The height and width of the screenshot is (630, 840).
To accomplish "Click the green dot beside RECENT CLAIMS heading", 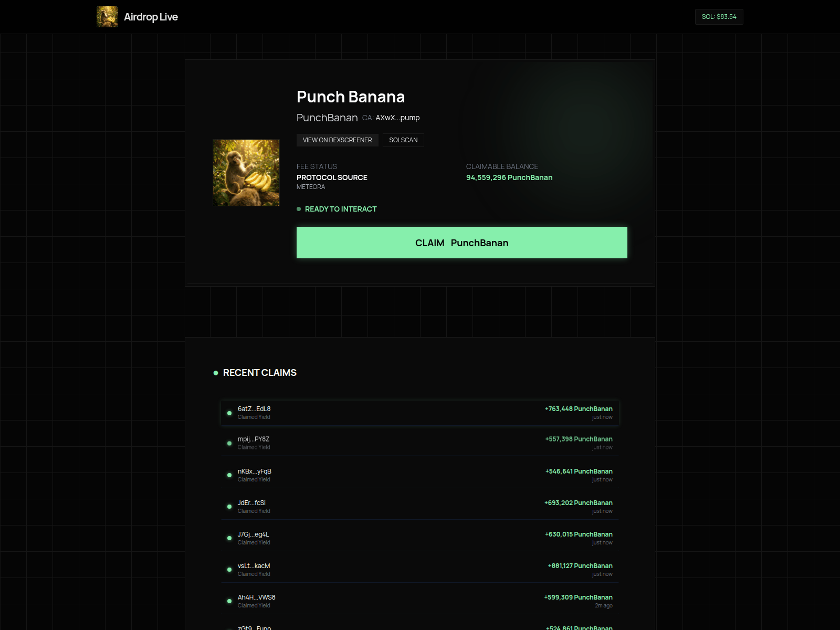I will click(x=215, y=373).
